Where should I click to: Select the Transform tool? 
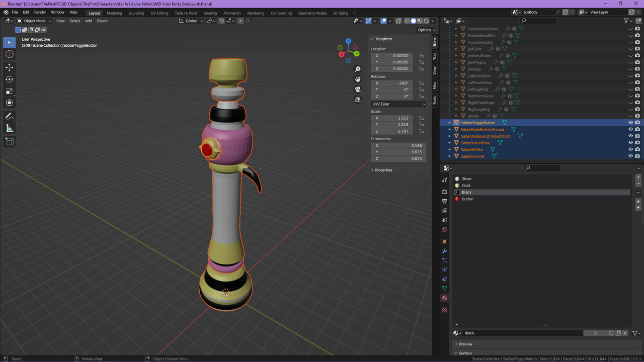(x=10, y=103)
